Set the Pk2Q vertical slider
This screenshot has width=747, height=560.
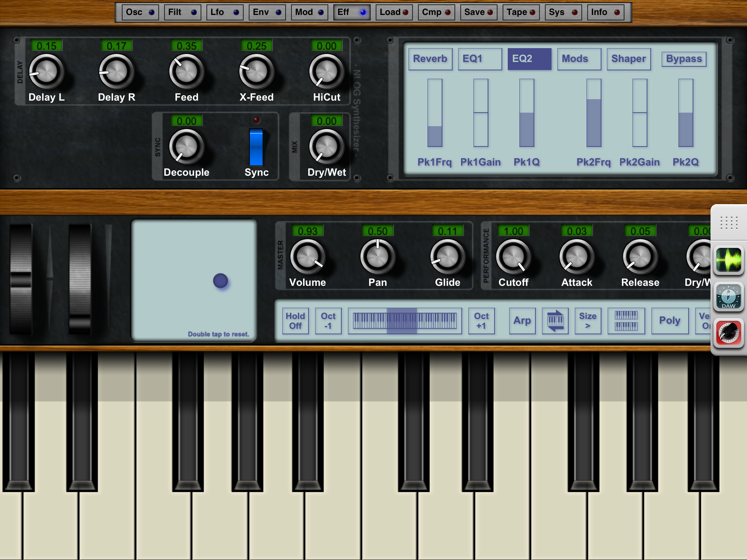pyautogui.click(x=686, y=113)
